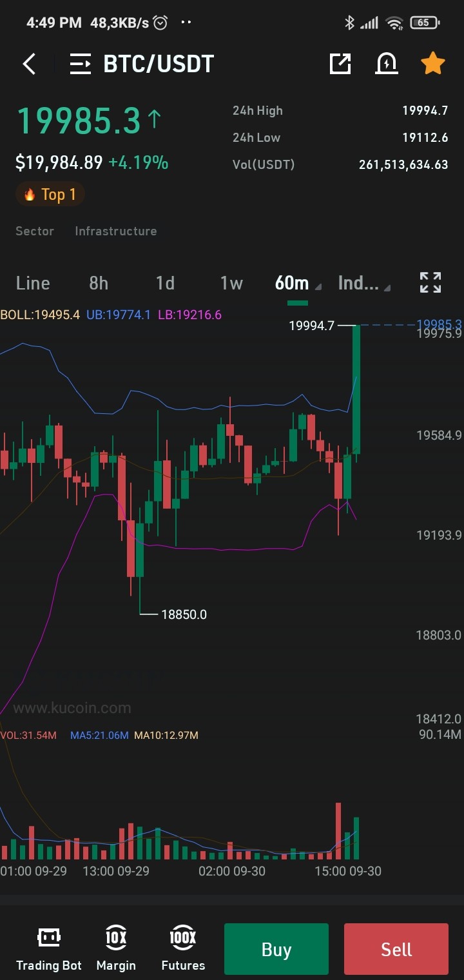
Task: Select the 1d timeframe
Action: coord(165,283)
